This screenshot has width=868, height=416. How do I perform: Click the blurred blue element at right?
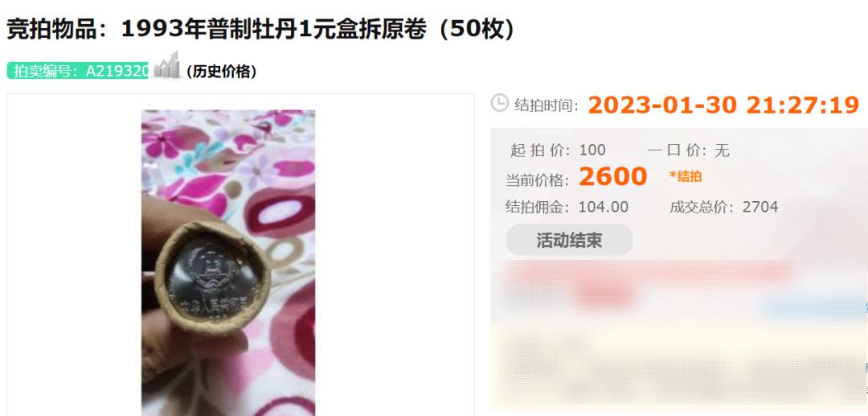pos(813,306)
